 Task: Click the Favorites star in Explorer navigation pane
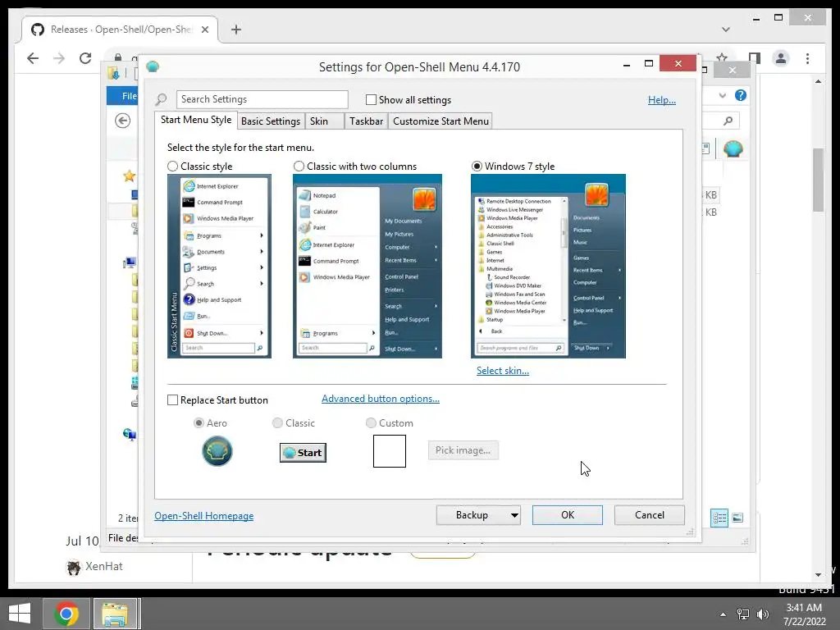(x=129, y=176)
